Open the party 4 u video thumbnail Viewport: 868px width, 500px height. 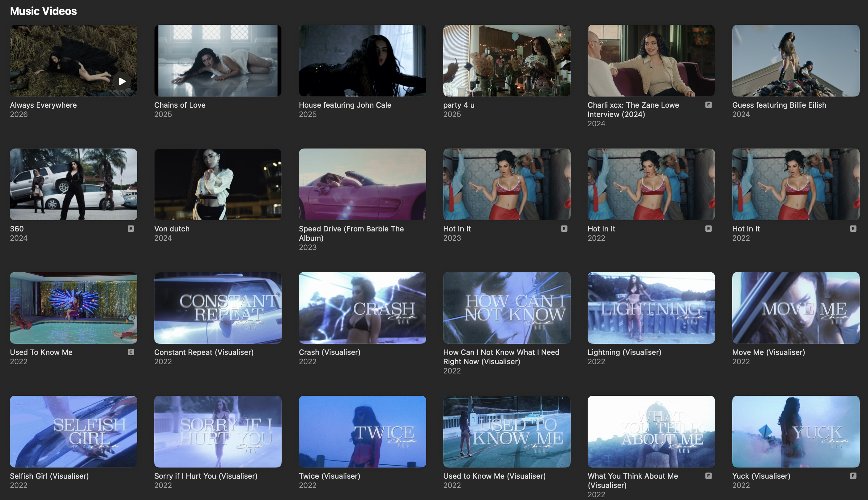[507, 60]
